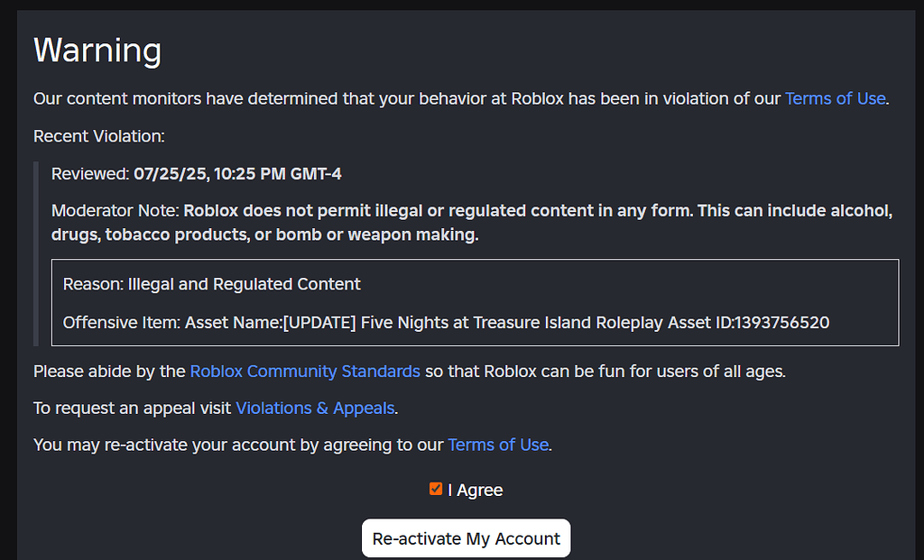Open the Violations & Appeals link
924x560 pixels.
coord(314,408)
